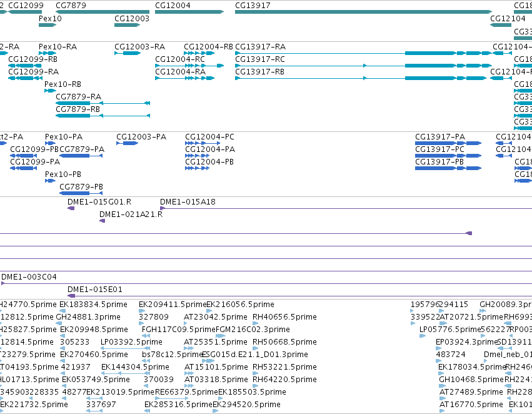Select the CG12003 gene label
Viewport: 532px width, 414px height.
pos(132,18)
